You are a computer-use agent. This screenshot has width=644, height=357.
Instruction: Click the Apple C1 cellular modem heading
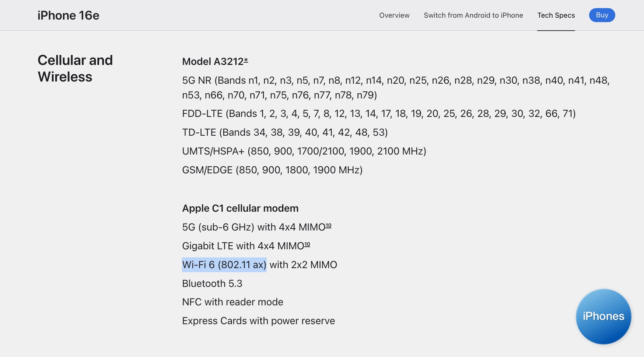point(240,208)
